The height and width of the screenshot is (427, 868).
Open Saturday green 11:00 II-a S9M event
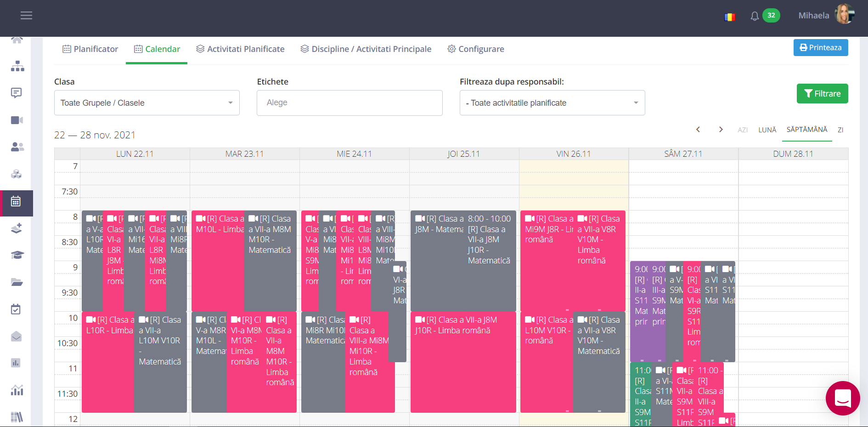(x=641, y=394)
